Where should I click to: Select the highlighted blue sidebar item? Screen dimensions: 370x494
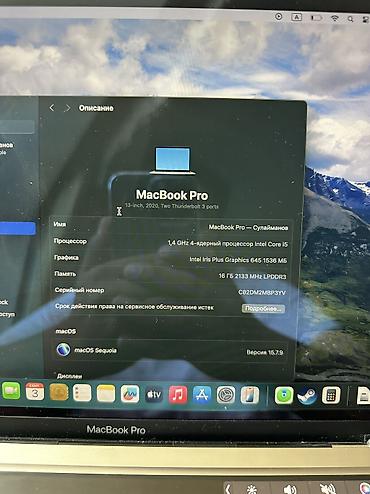pos(17,229)
